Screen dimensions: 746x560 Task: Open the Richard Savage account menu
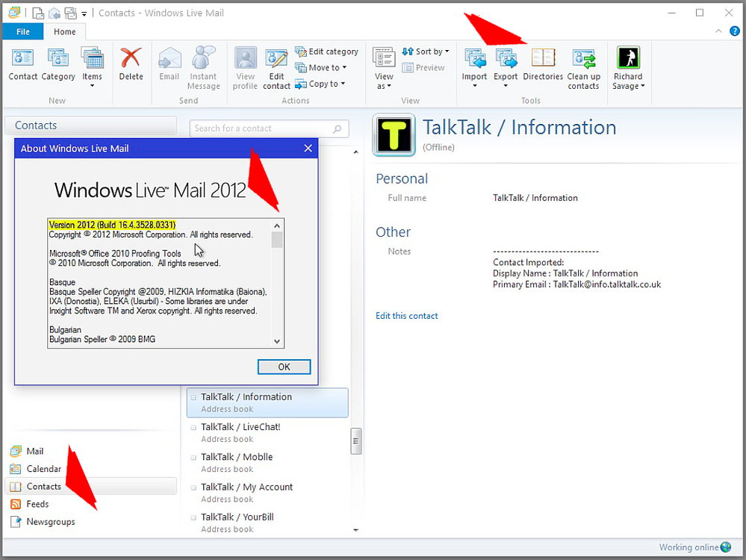tap(628, 67)
